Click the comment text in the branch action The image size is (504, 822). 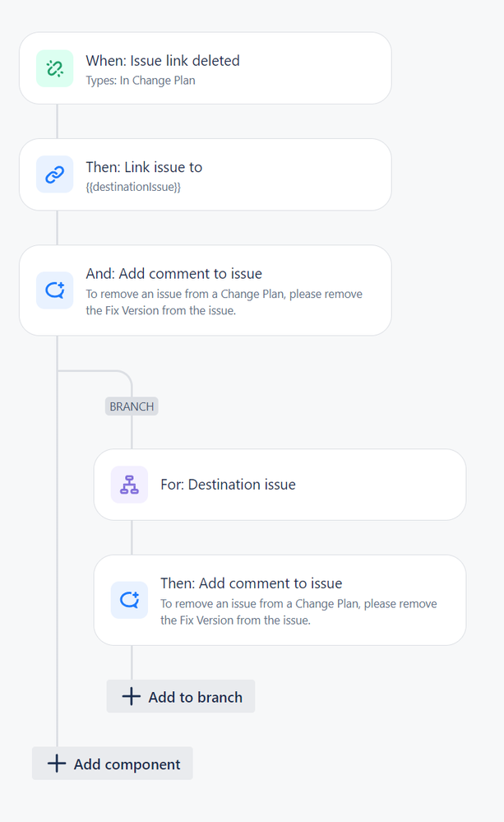(298, 612)
